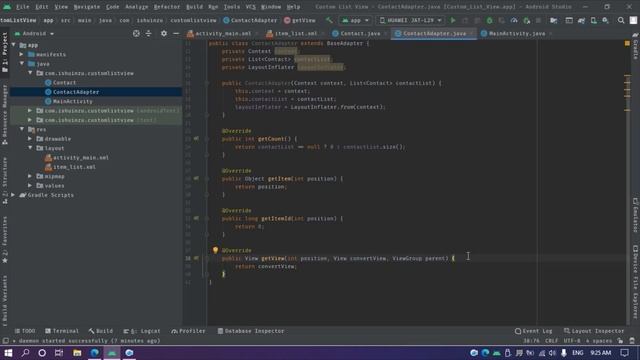Click the Windows taskbar search icon
The image size is (640, 360).
[x=25, y=353]
